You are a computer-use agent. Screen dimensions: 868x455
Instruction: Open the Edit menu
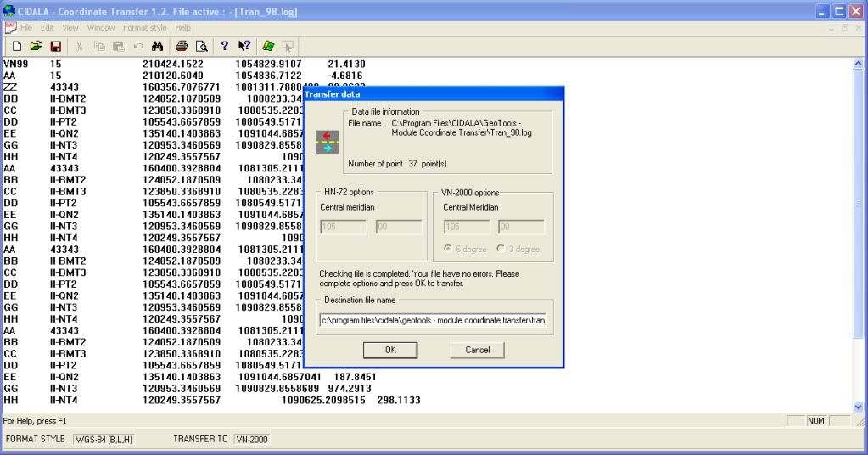tap(47, 28)
